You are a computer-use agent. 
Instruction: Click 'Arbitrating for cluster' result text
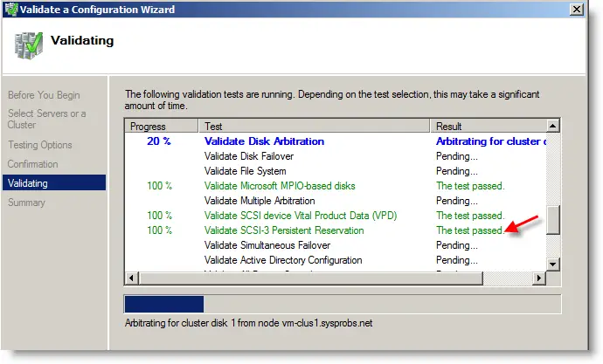[491, 141]
